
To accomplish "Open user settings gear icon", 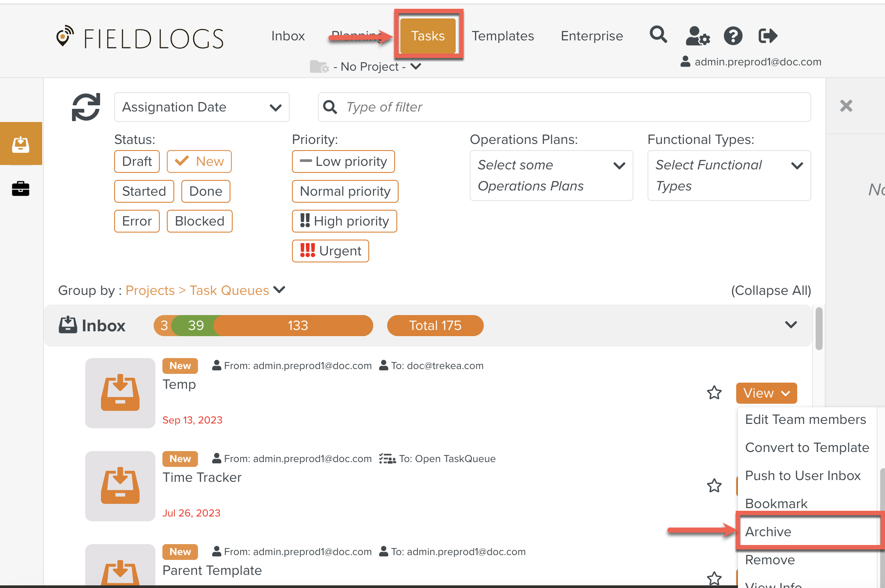I will pos(698,36).
